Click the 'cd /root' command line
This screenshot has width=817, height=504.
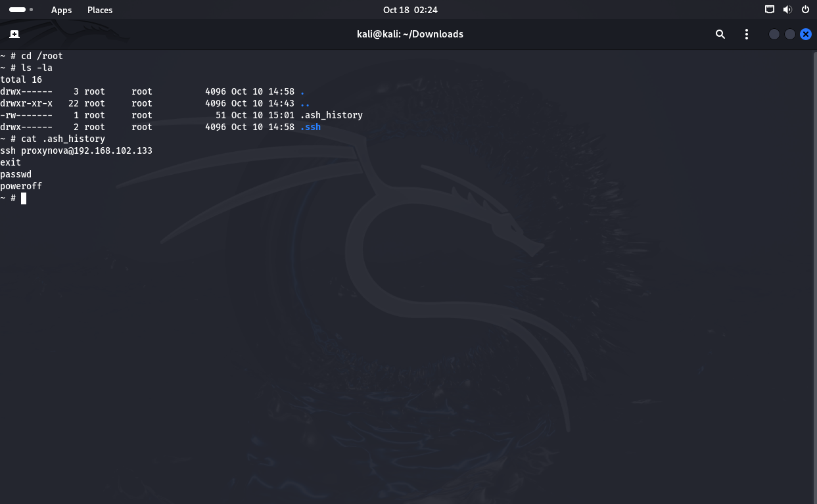32,56
